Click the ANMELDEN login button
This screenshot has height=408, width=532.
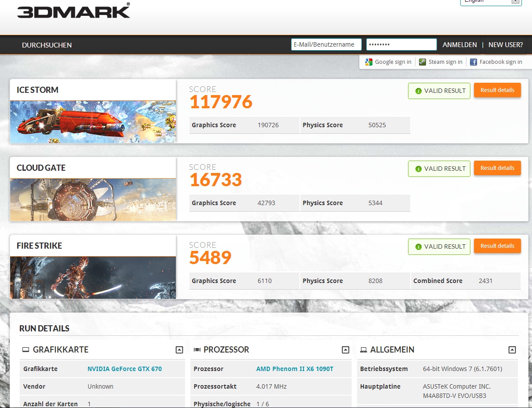point(459,45)
